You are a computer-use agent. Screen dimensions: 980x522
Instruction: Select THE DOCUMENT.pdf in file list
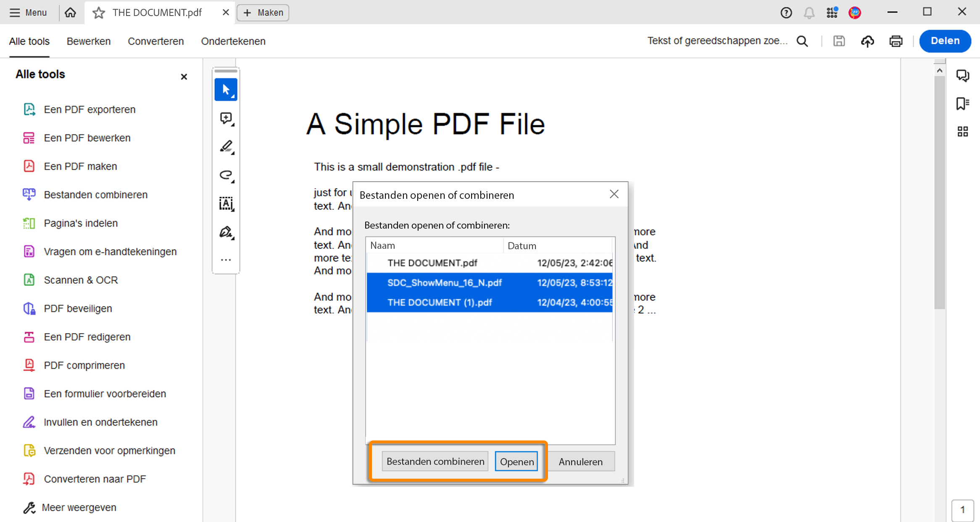tap(432, 263)
